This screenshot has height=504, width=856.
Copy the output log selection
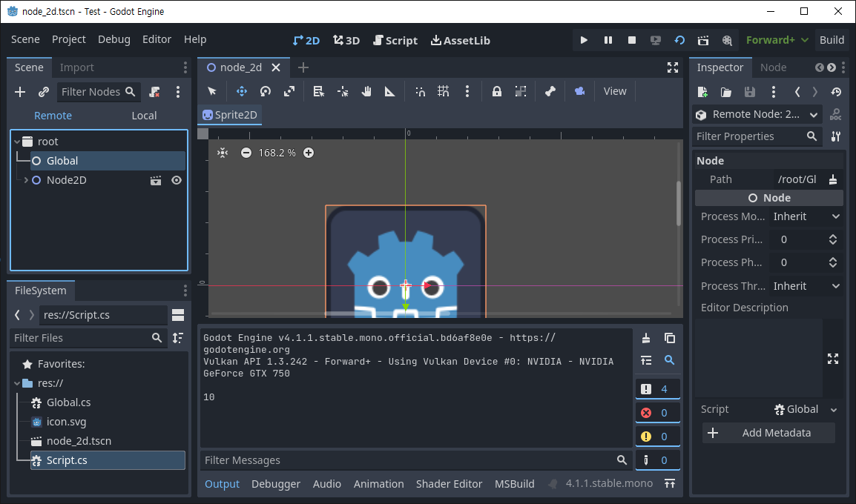point(670,338)
